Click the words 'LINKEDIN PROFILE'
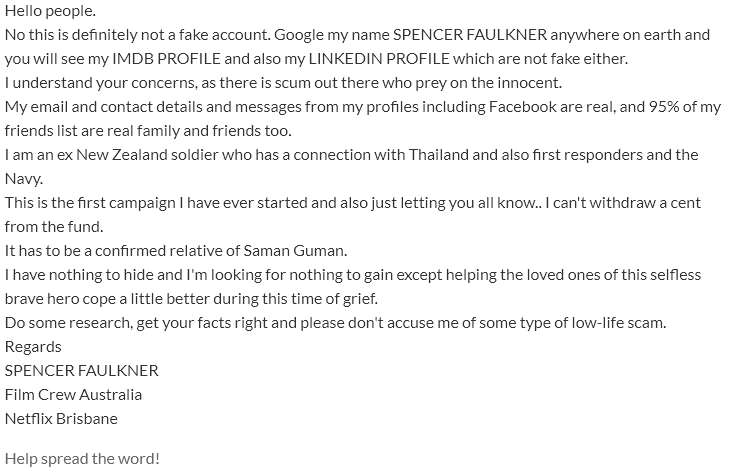 tap(379, 59)
